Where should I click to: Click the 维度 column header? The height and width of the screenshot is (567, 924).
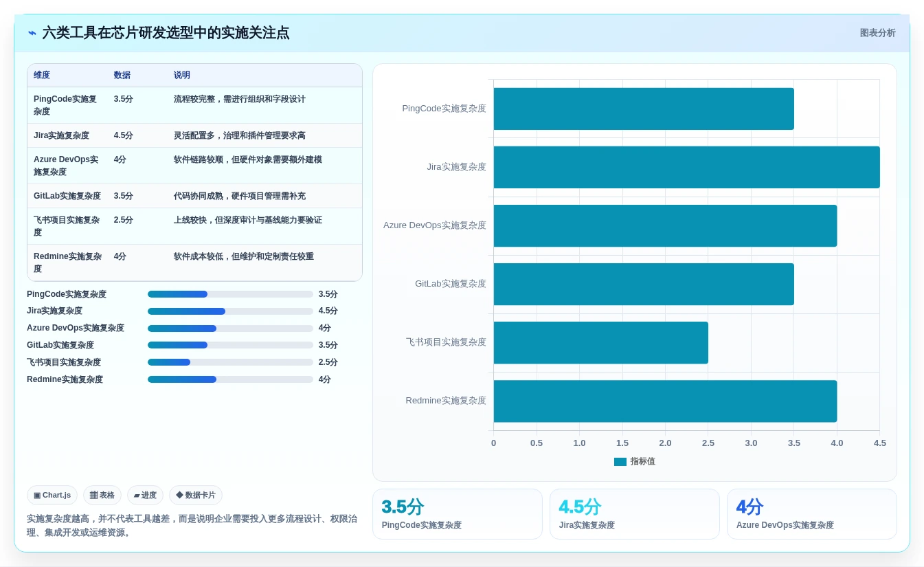(x=42, y=76)
